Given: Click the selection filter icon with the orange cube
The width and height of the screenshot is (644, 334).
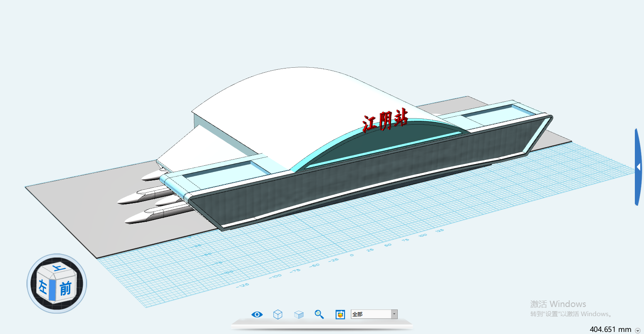Looking at the screenshot, I should click(x=340, y=314).
